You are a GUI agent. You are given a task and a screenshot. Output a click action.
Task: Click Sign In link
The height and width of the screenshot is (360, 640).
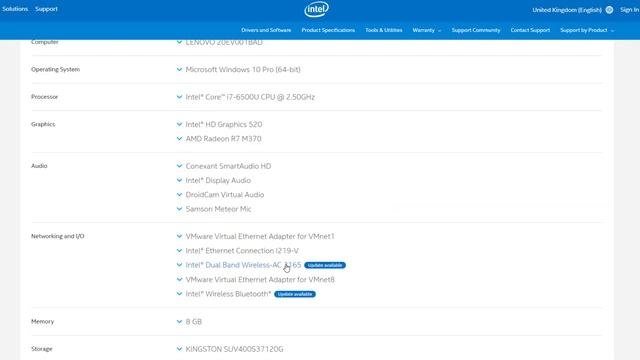tap(629, 10)
